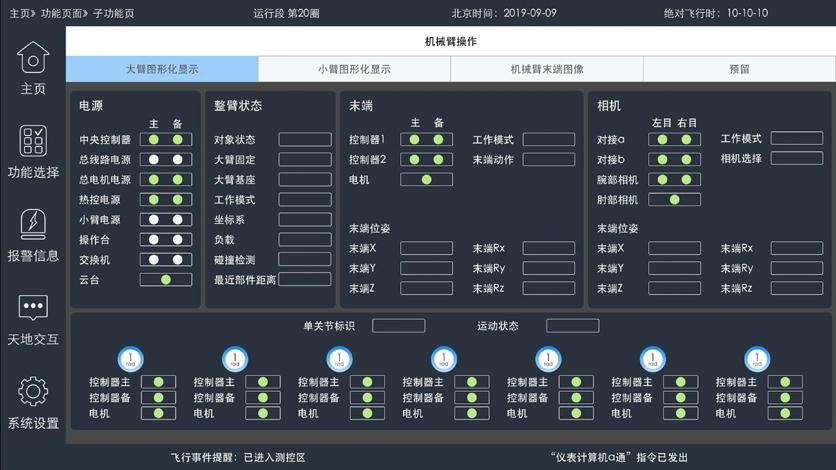
Task: Click the 负载 field
Action: pyautogui.click(x=305, y=240)
